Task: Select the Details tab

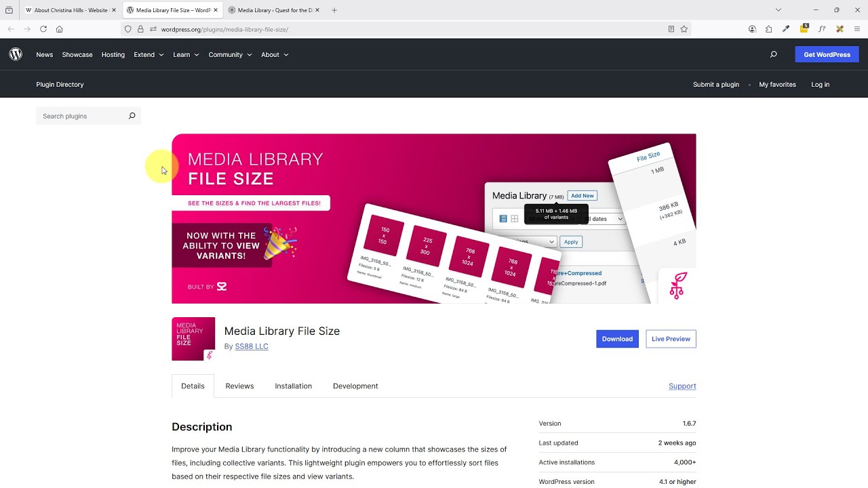Action: tap(193, 386)
